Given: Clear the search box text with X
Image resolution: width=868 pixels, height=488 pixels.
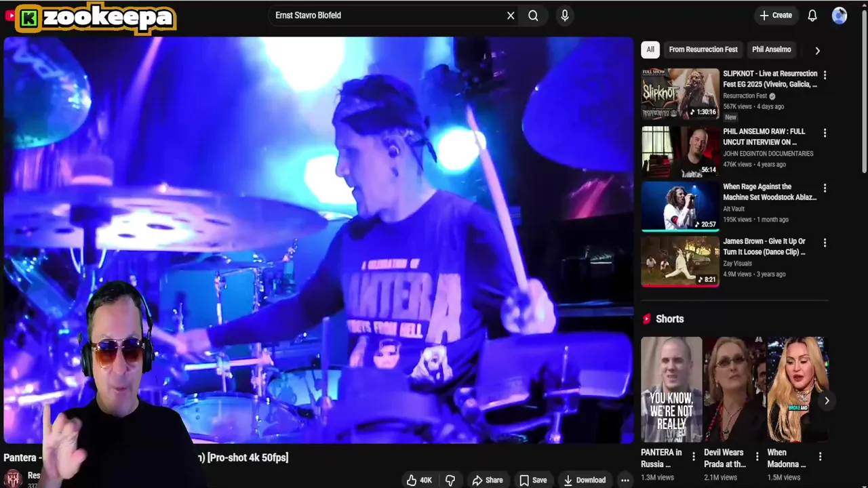Looking at the screenshot, I should pyautogui.click(x=511, y=16).
